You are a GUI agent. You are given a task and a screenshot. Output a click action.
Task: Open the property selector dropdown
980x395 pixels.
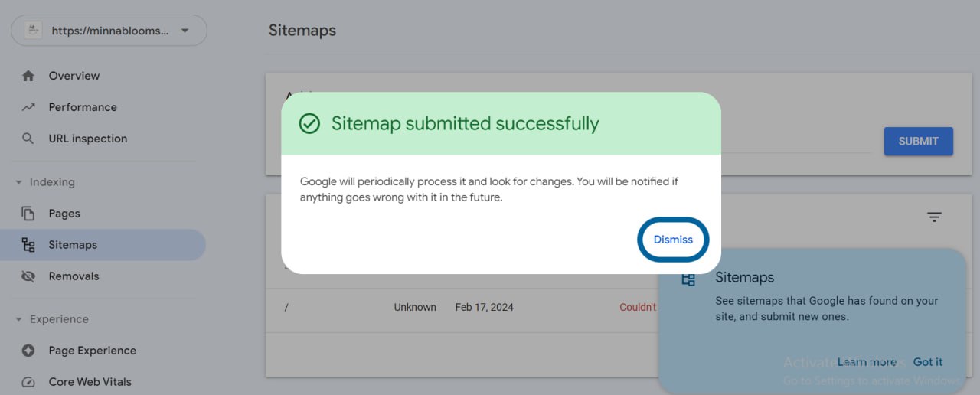point(109,31)
